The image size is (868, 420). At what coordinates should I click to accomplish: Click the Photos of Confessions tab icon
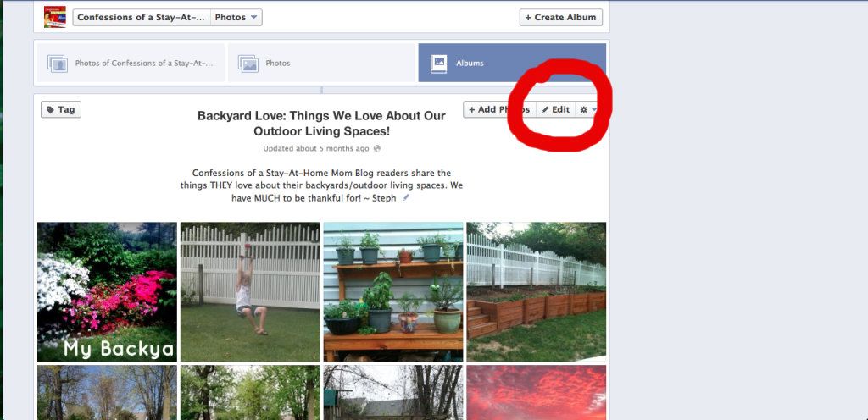click(58, 64)
